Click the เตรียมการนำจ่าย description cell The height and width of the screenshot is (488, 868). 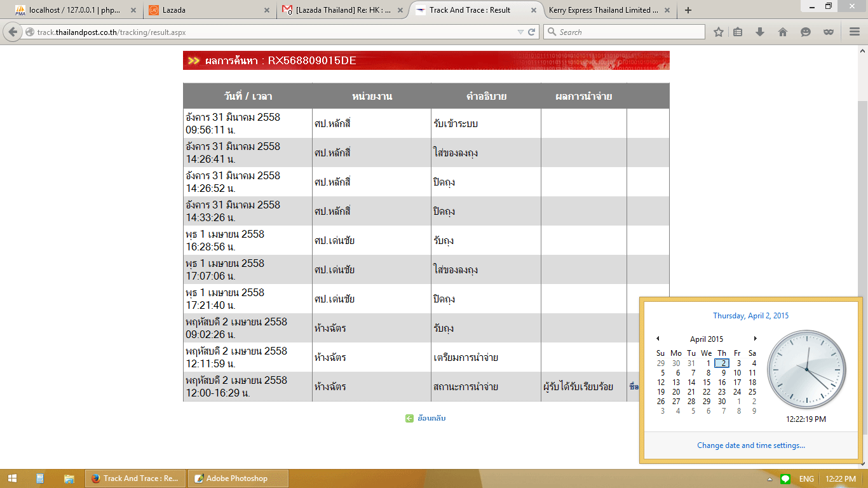pyautogui.click(x=486, y=357)
